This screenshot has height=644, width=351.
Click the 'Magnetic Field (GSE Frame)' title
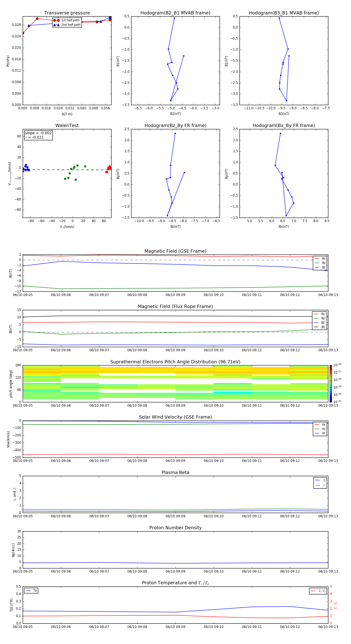click(175, 251)
